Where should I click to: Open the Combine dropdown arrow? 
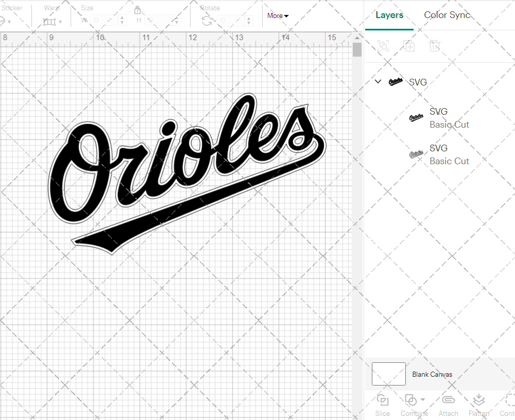point(423,399)
